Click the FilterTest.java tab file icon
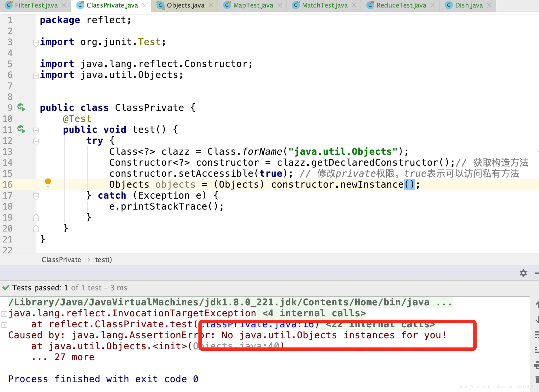 [9, 5]
